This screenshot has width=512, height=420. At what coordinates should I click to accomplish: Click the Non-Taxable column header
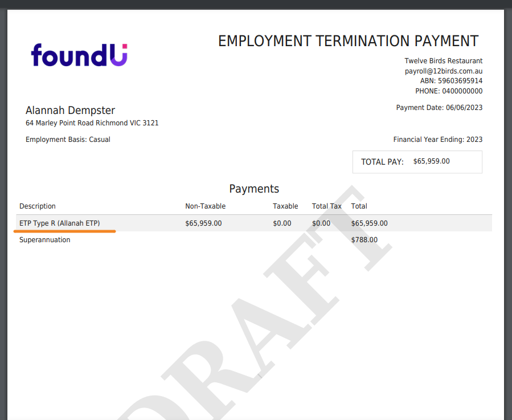click(205, 206)
